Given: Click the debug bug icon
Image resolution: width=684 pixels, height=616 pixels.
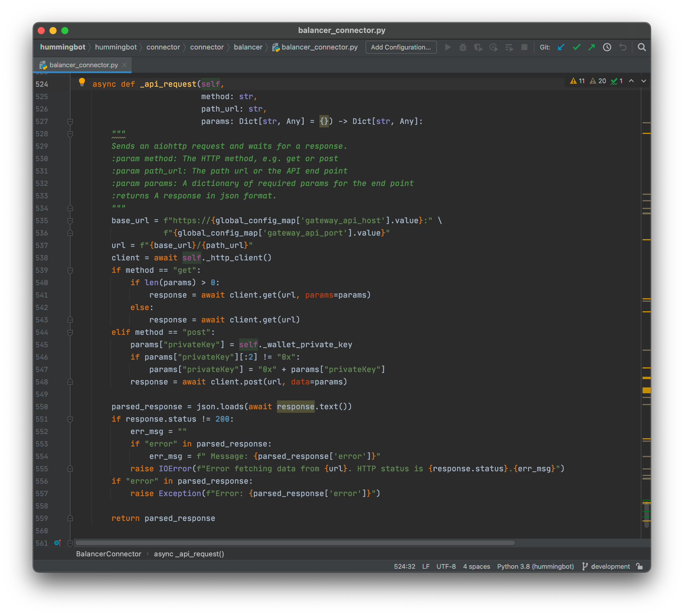Looking at the screenshot, I should (x=463, y=47).
